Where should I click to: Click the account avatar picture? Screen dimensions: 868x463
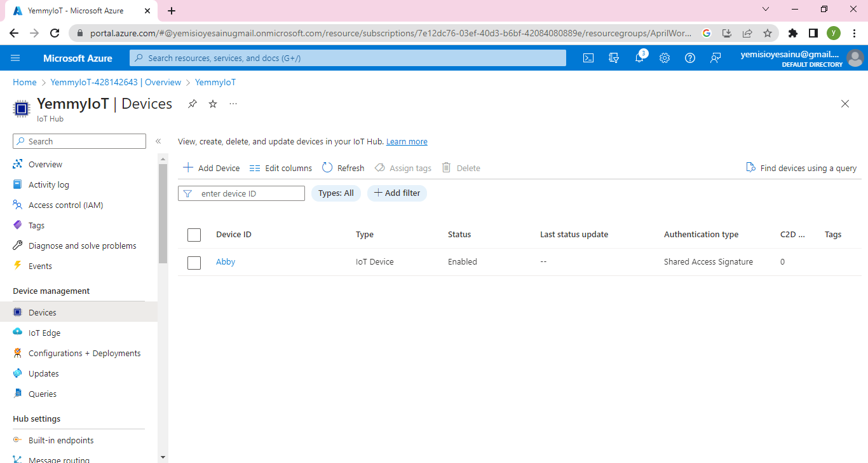855,58
